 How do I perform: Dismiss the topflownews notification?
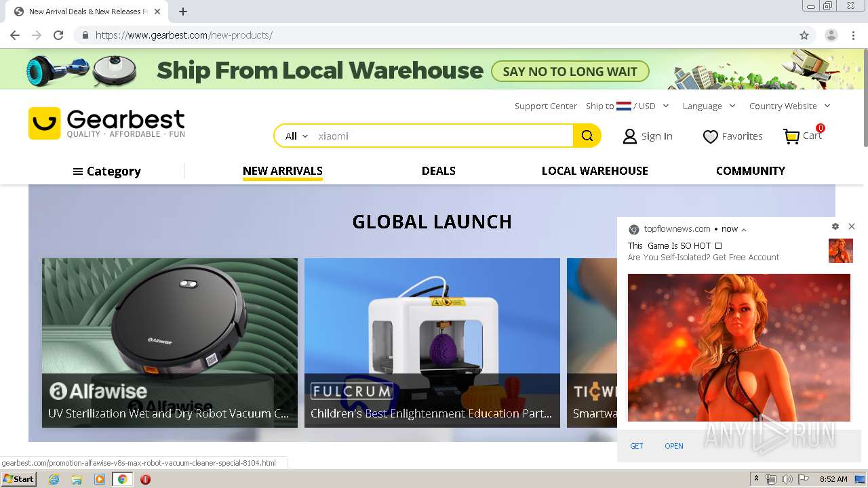click(852, 226)
